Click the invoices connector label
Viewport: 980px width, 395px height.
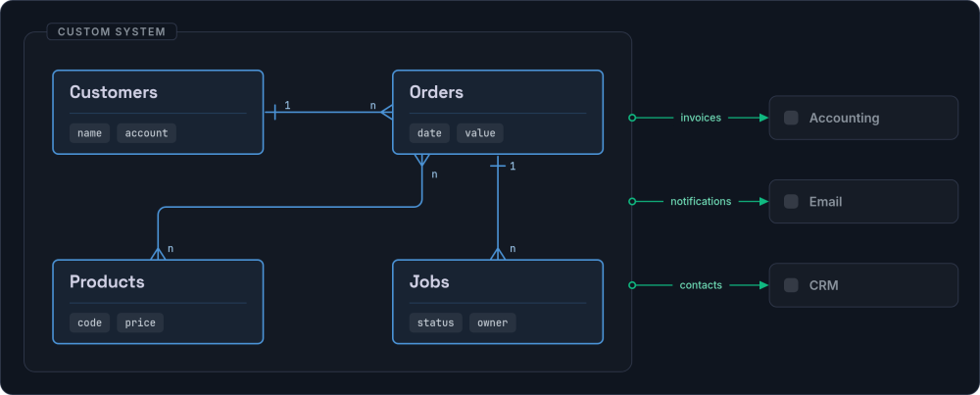(x=701, y=118)
